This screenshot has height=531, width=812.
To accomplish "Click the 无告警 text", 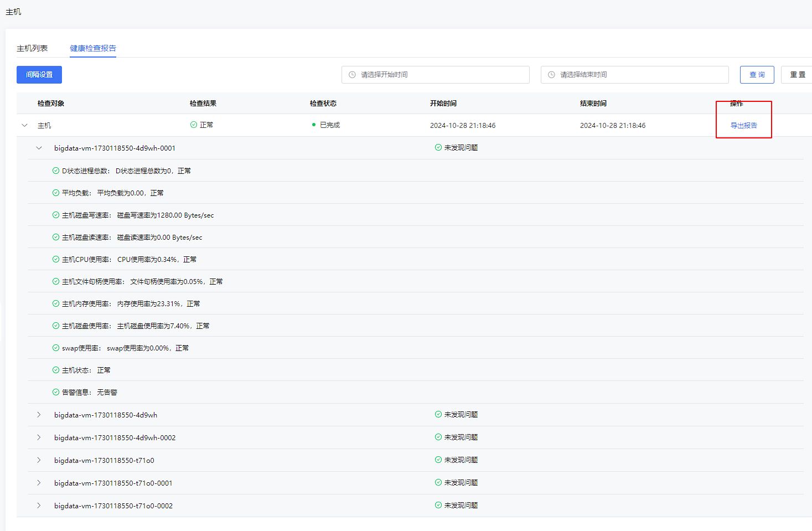I will pos(107,392).
